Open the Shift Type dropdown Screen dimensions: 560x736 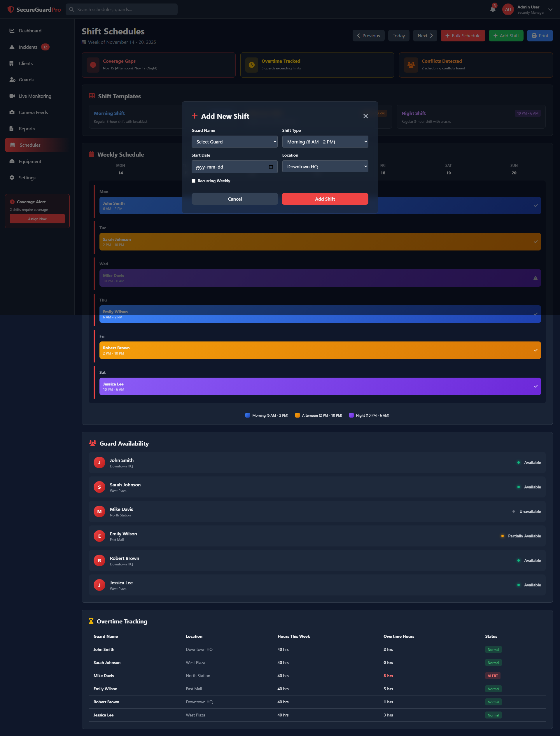pos(325,142)
